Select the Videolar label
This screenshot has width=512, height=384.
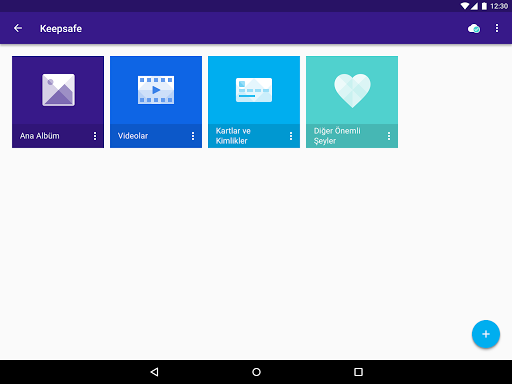tap(133, 136)
